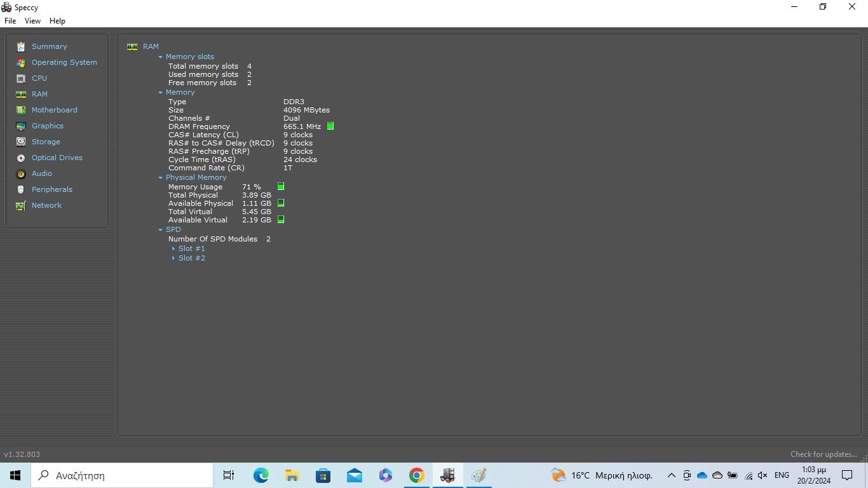Open the Operating System section
Image resolution: width=868 pixels, height=488 pixels.
(x=64, y=62)
